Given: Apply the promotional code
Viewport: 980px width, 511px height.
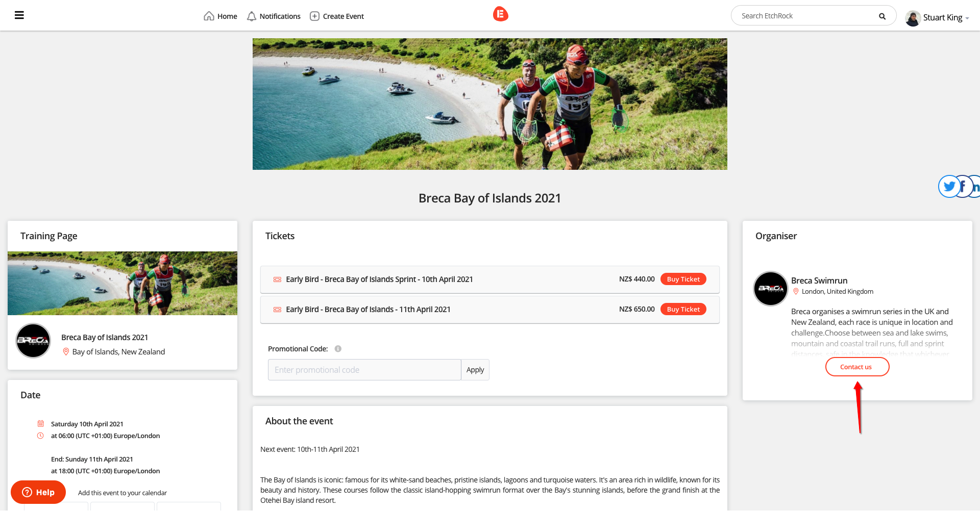Looking at the screenshot, I should pyautogui.click(x=475, y=370).
